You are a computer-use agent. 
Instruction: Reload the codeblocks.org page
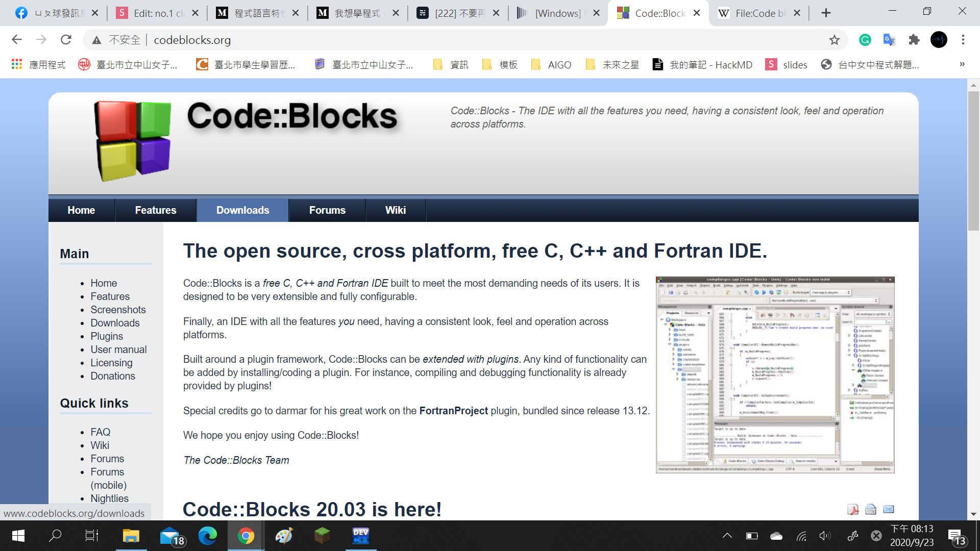click(66, 40)
